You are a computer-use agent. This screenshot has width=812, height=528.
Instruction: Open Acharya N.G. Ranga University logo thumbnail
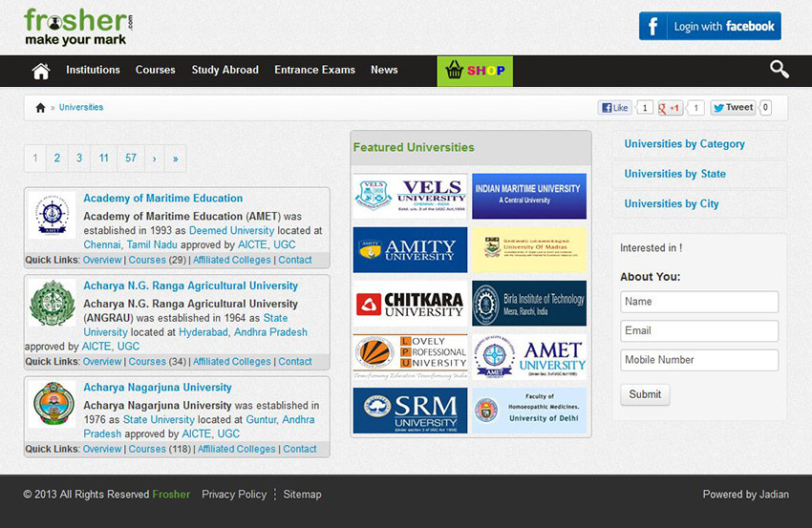52,303
